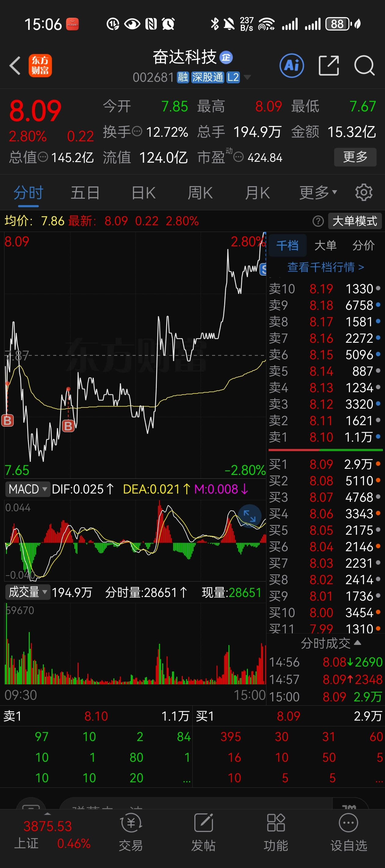
Task: Open 查看千档行情 link
Action: click(x=326, y=267)
